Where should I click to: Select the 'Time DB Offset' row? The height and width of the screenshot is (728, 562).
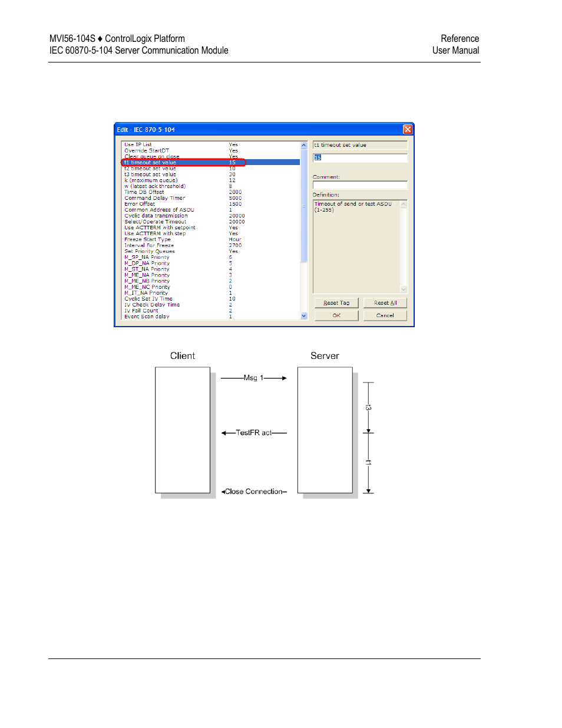[211, 192]
